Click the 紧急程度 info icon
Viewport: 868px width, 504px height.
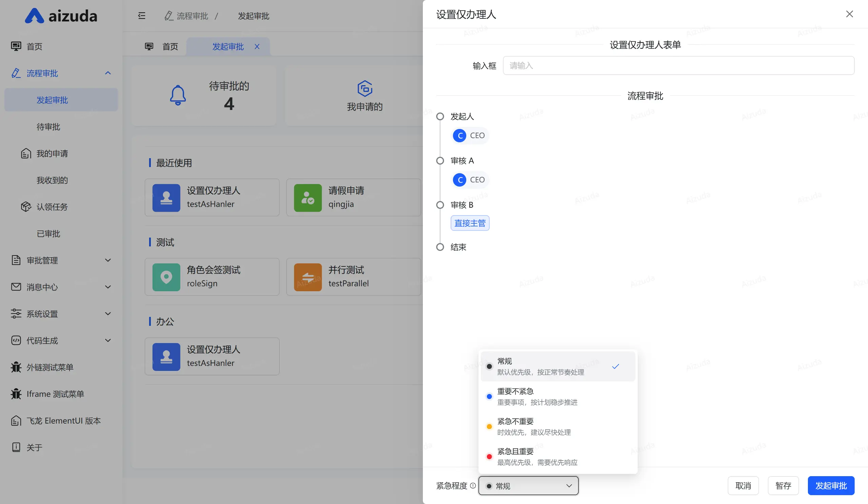[473, 486]
